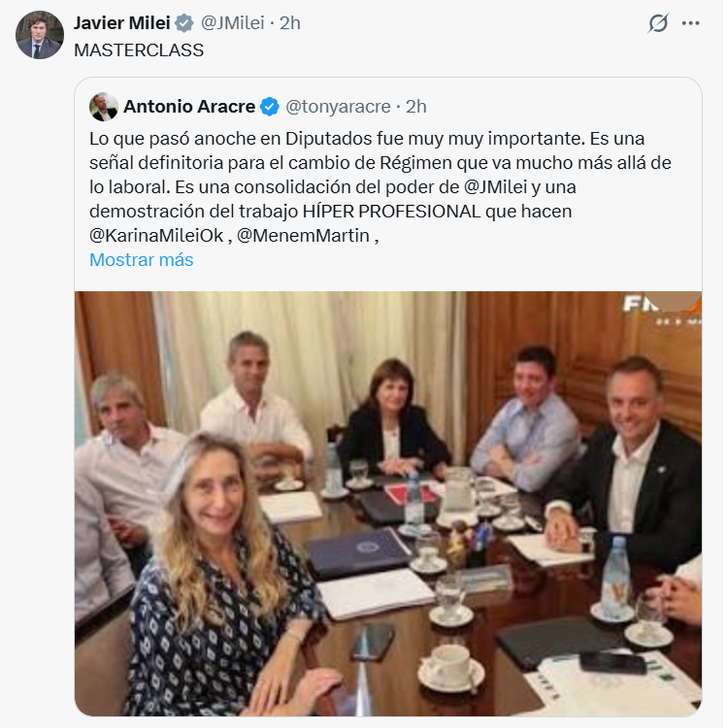The width and height of the screenshot is (726, 728).
Task: Follow the @MenemMartin mention
Action: (x=303, y=235)
